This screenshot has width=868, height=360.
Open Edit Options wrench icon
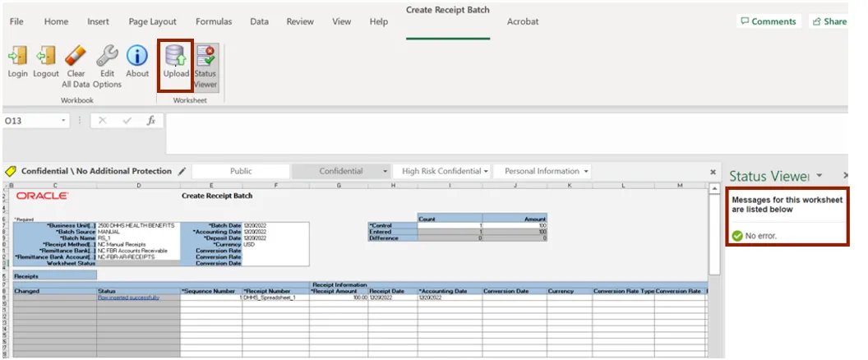107,57
